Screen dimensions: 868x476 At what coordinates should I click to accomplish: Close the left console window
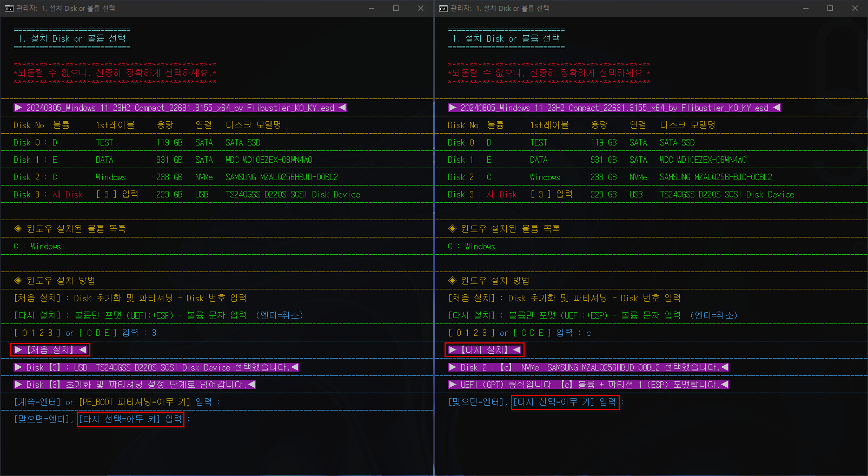point(421,8)
